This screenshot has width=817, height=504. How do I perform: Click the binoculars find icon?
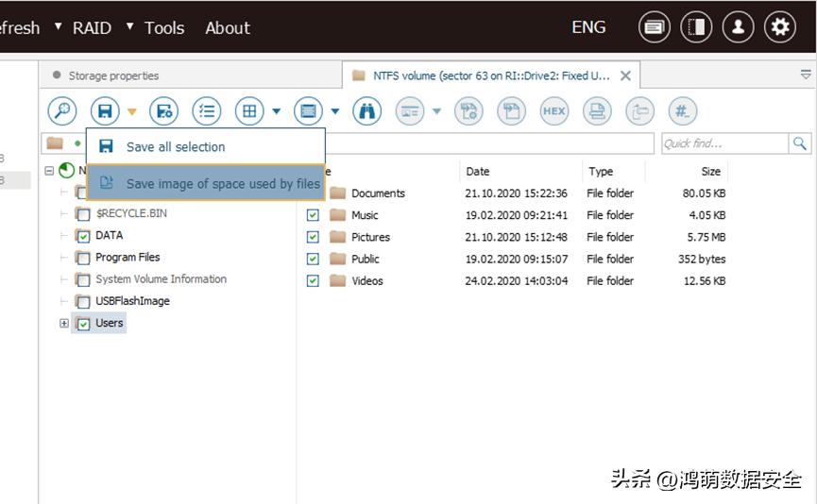(x=366, y=111)
